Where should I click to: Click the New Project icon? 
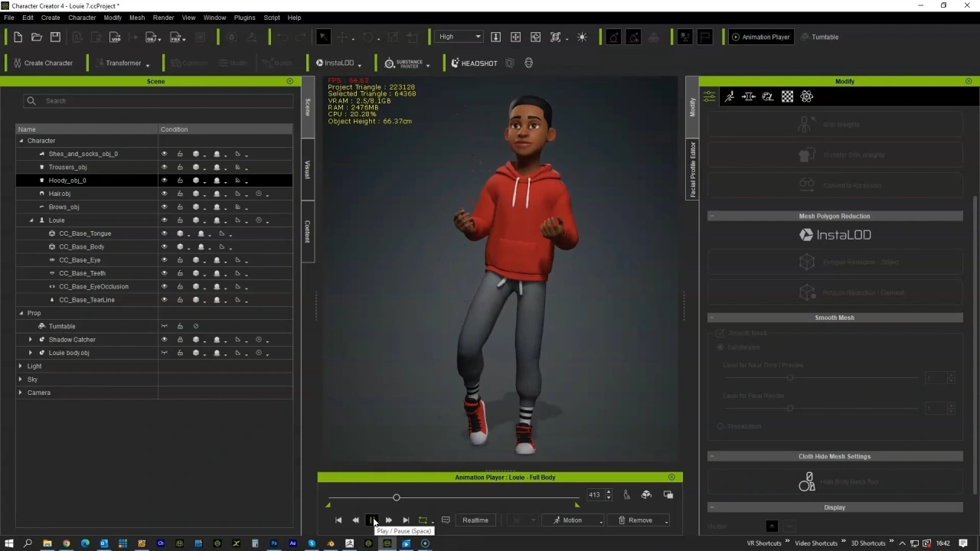click(x=18, y=37)
